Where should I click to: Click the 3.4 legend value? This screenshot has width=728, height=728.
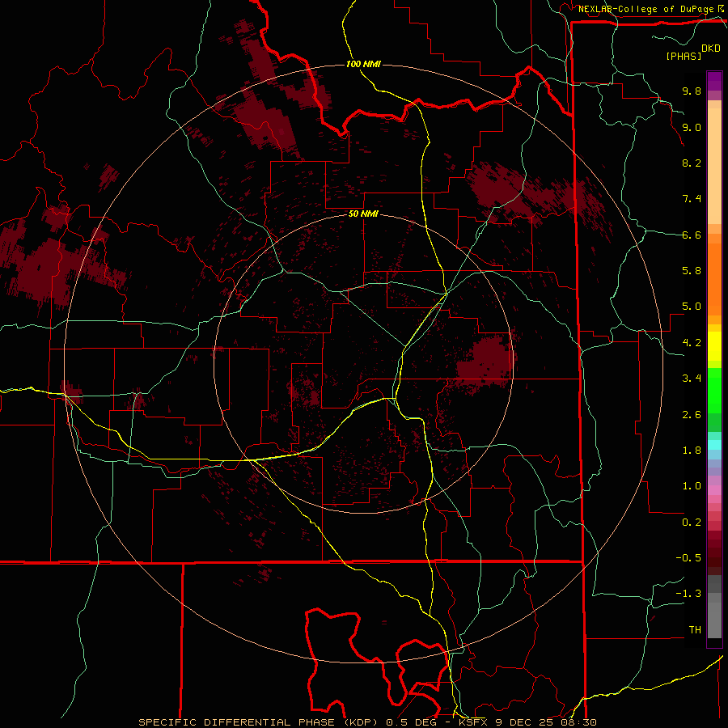[x=692, y=379]
